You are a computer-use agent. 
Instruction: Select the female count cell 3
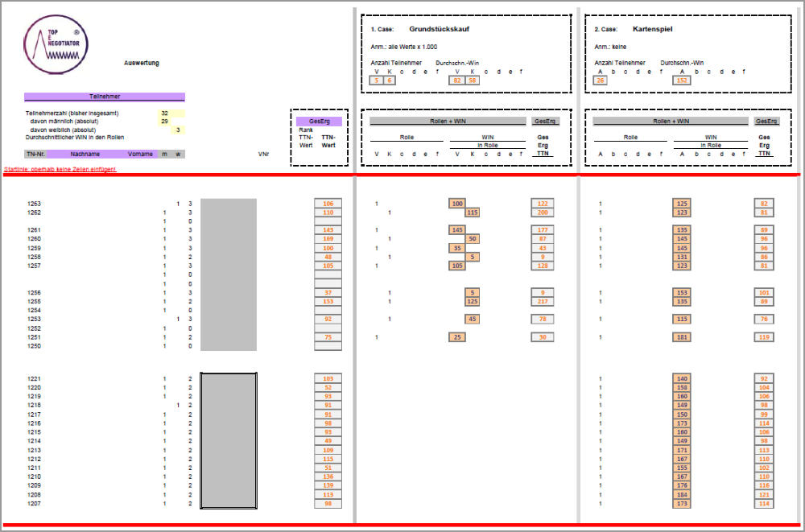(x=177, y=130)
